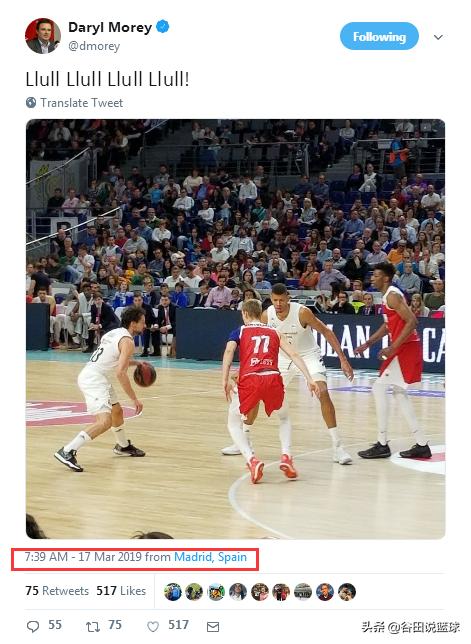Click the globe icon beside Translate Tweet
Viewport: 471px width, 644px height.
[x=31, y=102]
